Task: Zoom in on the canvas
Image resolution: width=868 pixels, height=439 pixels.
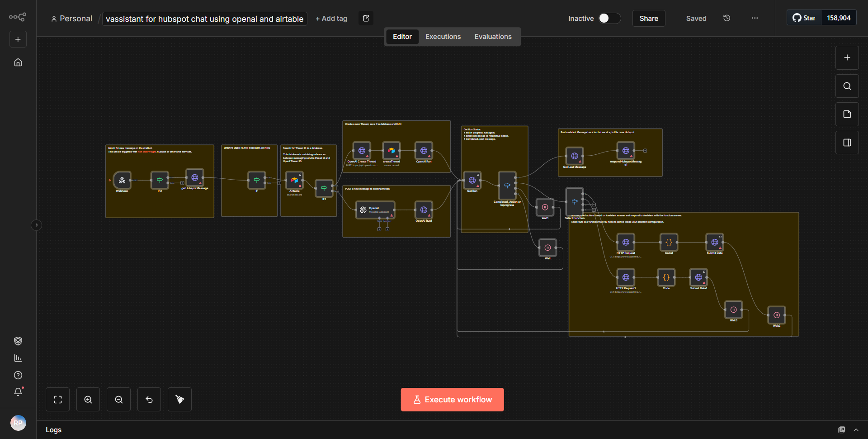Action: click(x=88, y=399)
